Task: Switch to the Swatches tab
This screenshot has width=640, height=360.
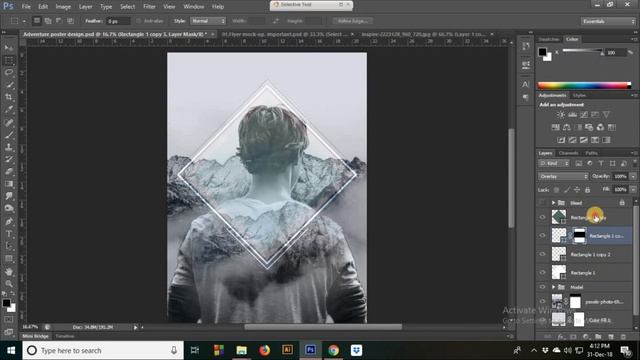Action: tap(549, 39)
